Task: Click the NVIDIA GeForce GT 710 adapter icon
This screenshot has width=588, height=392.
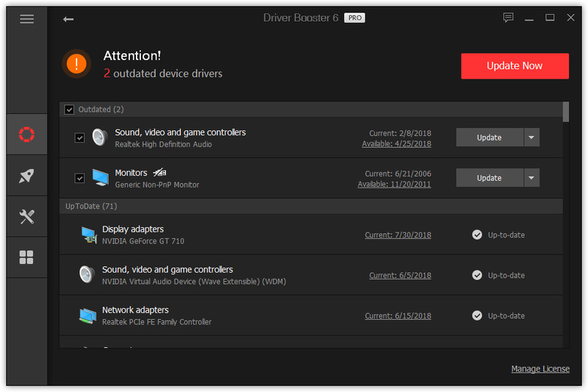Action: pyautogui.click(x=89, y=235)
